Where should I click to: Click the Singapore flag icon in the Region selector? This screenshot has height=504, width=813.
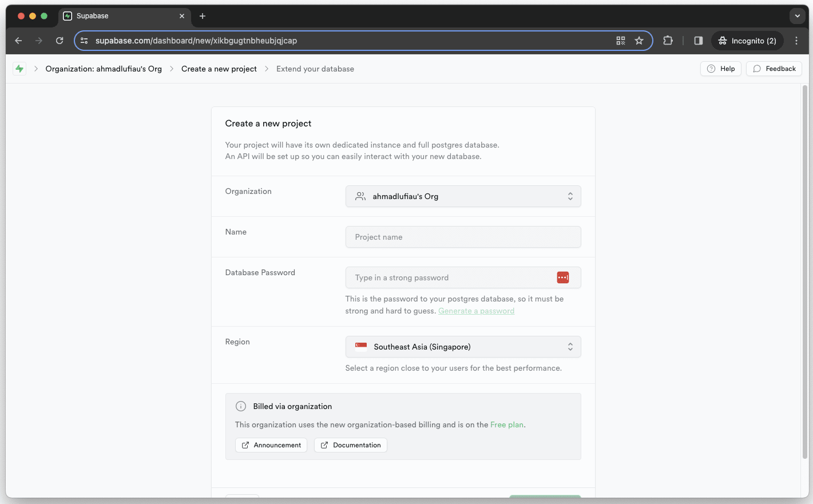[x=361, y=346]
